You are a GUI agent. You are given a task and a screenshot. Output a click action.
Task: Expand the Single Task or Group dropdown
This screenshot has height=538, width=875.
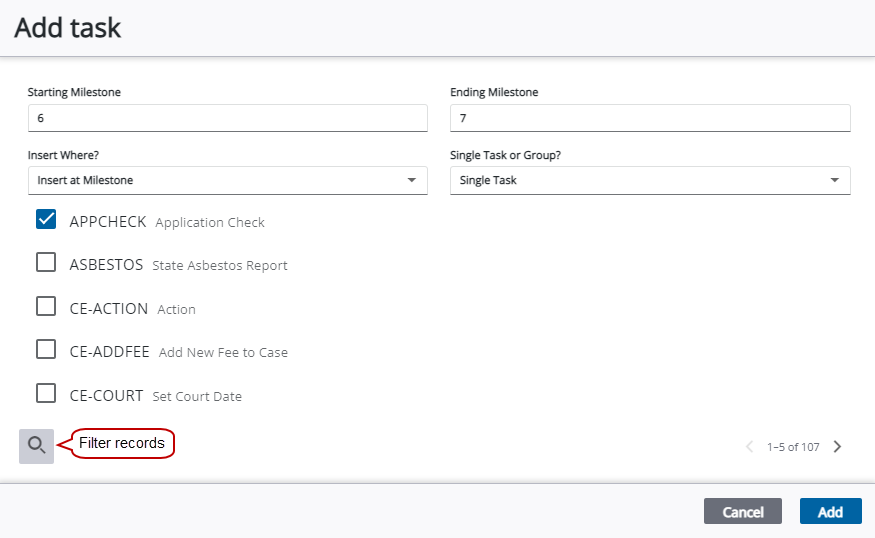(x=650, y=180)
